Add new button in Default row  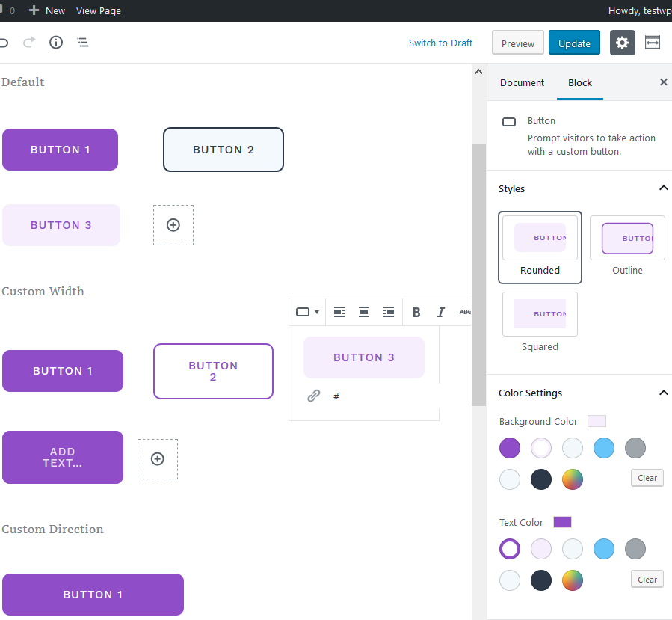click(173, 225)
